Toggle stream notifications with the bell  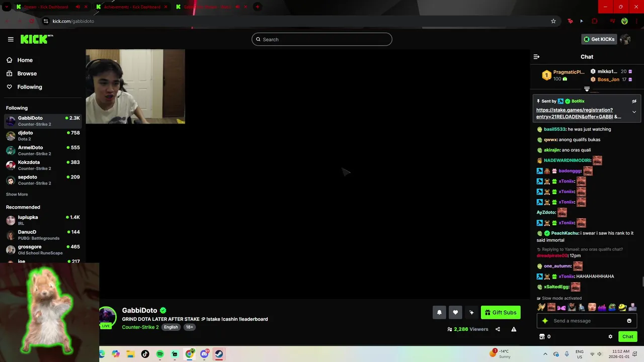439,313
